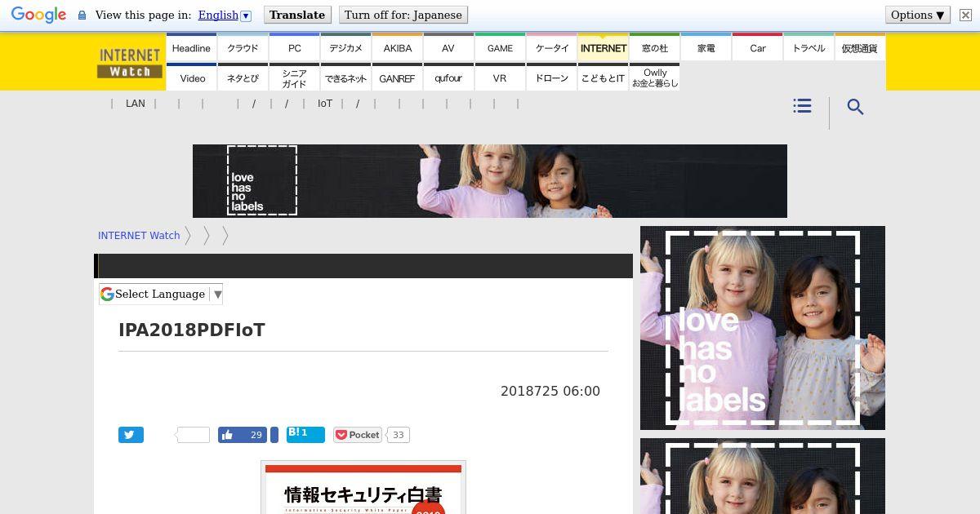Open the qufour tab
The image size is (980, 514).
click(x=448, y=78)
